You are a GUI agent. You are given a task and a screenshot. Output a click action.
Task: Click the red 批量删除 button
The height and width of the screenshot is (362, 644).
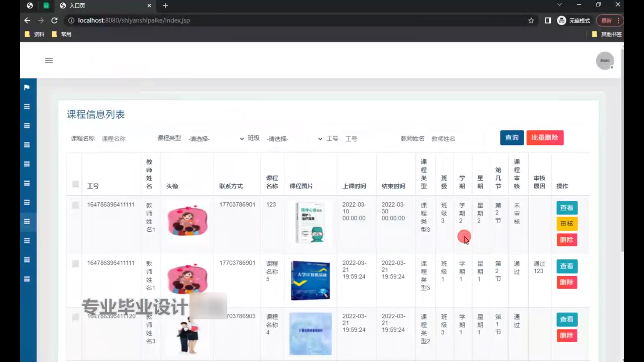[545, 138]
